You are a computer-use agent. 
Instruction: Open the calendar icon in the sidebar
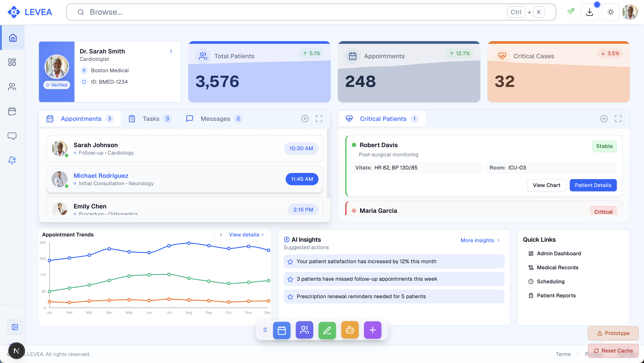click(12, 111)
